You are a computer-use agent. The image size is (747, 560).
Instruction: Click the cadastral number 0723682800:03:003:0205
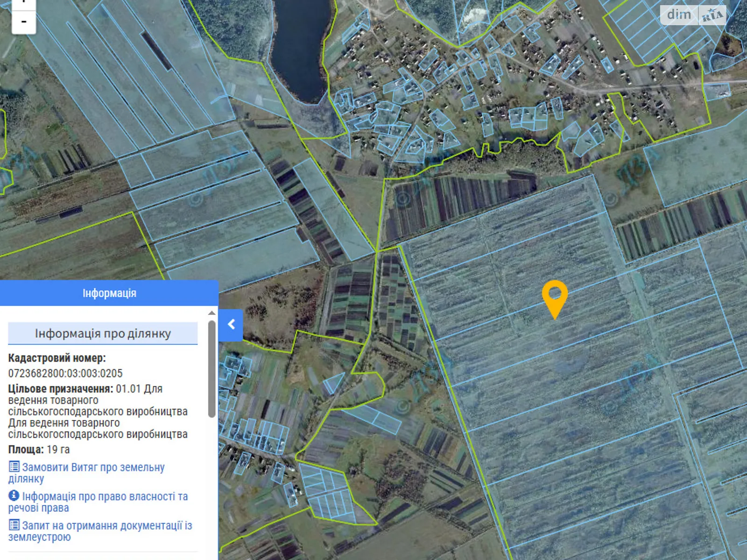(x=65, y=373)
